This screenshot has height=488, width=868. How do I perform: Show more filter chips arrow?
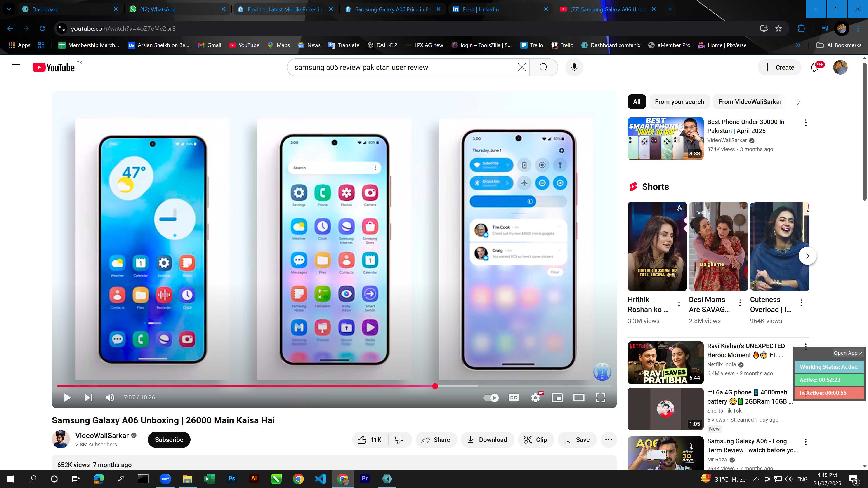click(798, 102)
